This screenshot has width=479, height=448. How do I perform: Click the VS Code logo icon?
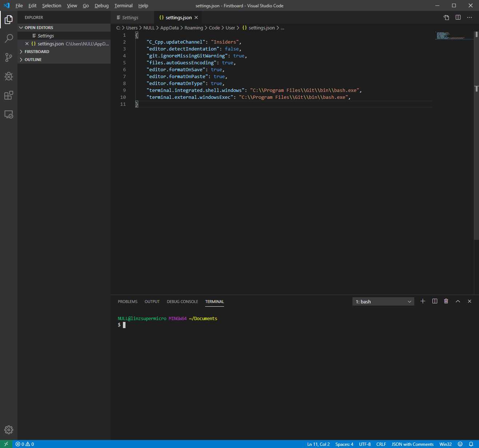[x=7, y=5]
